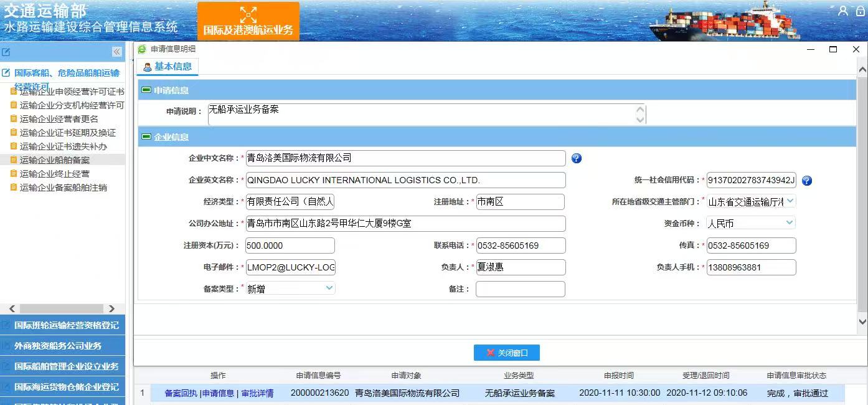Expand 外商独资服务公司业务 panel
Screen dimensions: 868x405
[62, 346]
